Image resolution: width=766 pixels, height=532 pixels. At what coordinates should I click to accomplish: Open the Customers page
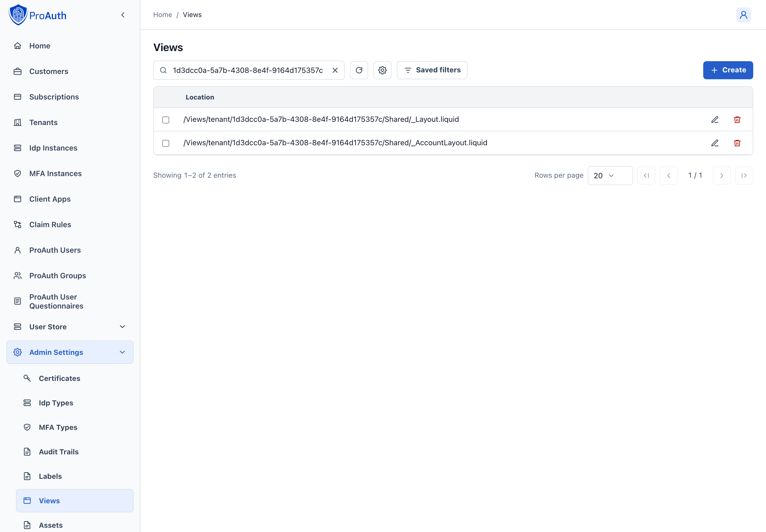coord(70,71)
